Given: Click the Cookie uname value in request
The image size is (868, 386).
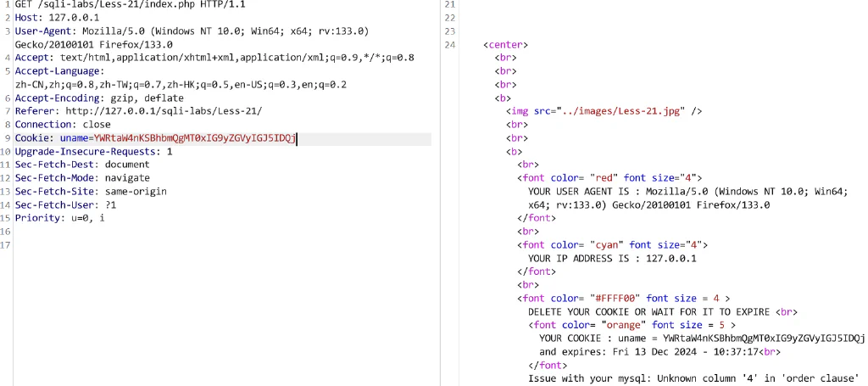Looking at the screenshot, I should (195, 138).
